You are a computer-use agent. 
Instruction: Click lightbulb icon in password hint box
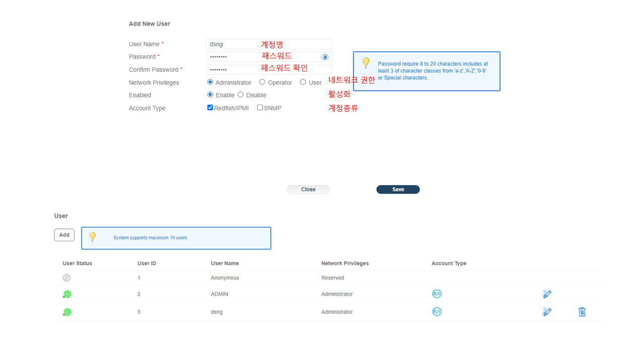pos(366,63)
